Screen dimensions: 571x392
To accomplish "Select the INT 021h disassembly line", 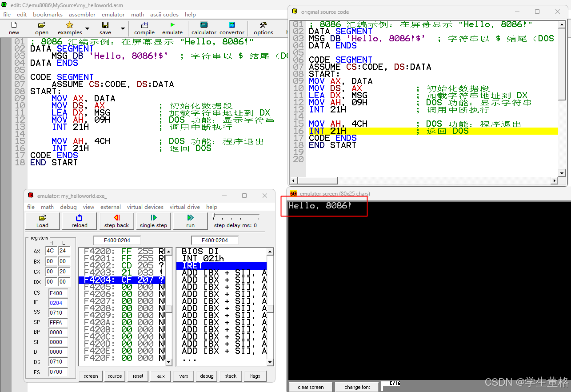I will (222, 258).
